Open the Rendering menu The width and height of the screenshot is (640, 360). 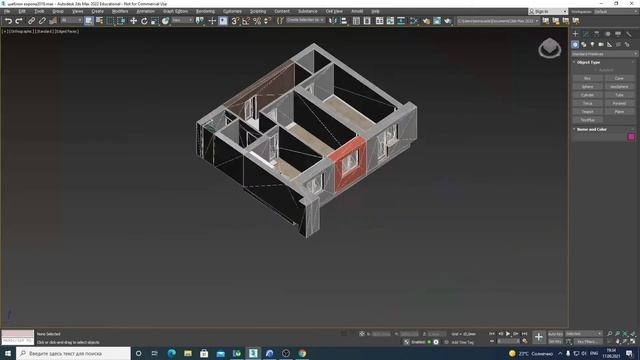pyautogui.click(x=205, y=11)
